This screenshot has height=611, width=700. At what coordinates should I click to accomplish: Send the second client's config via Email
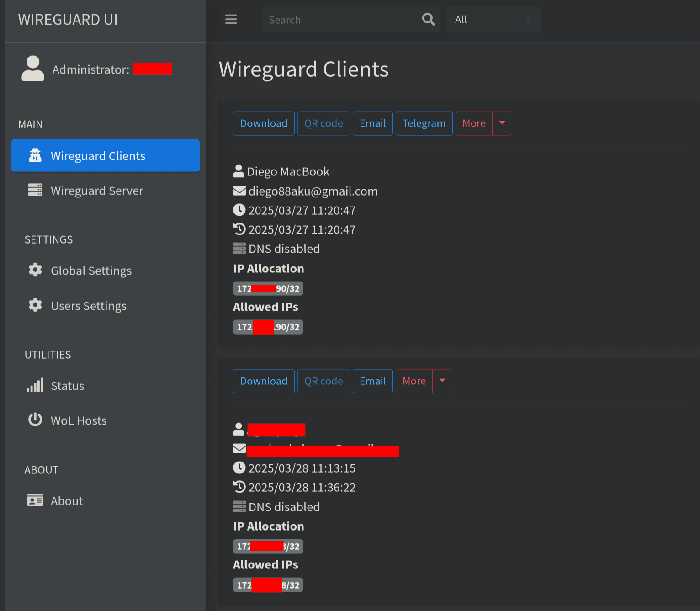(x=372, y=381)
